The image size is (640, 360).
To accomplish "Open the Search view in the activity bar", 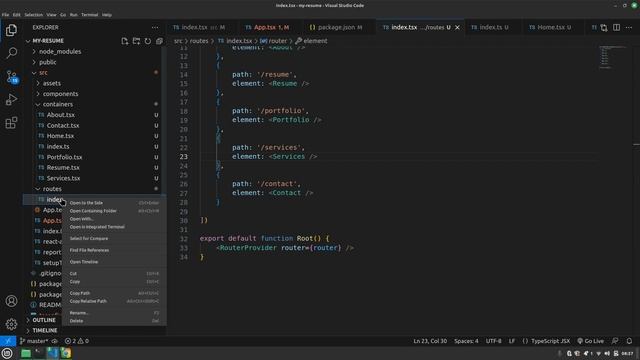I will click(x=11, y=53).
